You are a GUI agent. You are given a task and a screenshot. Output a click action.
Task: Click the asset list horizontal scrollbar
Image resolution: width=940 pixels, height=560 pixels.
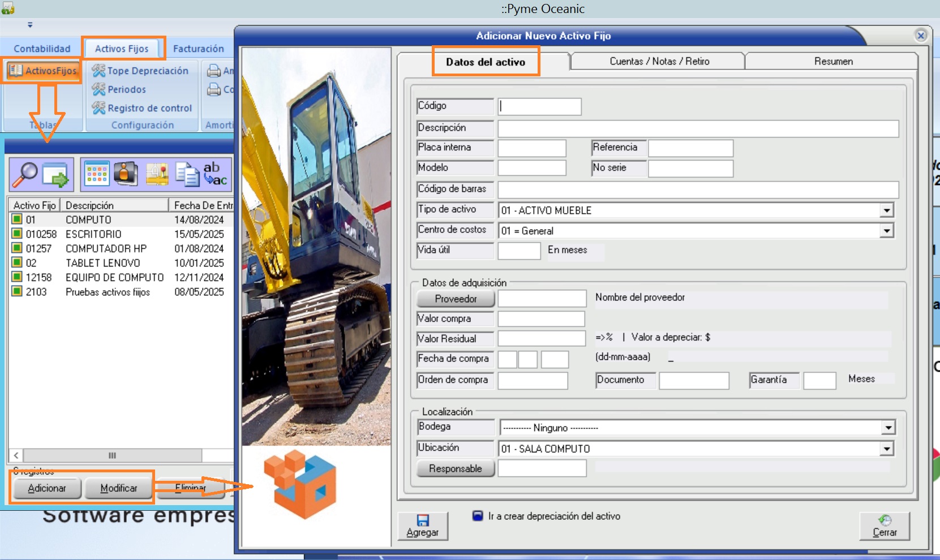tap(112, 455)
